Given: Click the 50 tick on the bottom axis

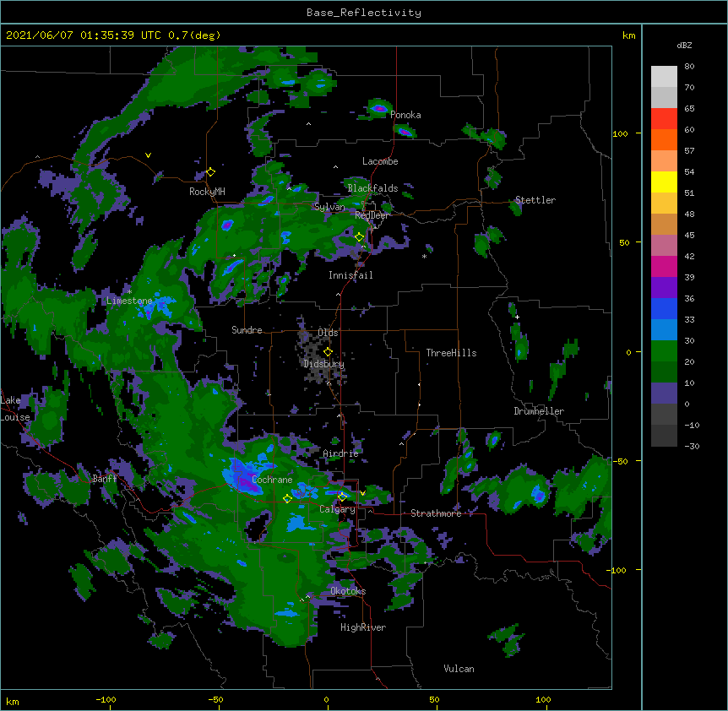Looking at the screenshot, I should coord(435,699).
